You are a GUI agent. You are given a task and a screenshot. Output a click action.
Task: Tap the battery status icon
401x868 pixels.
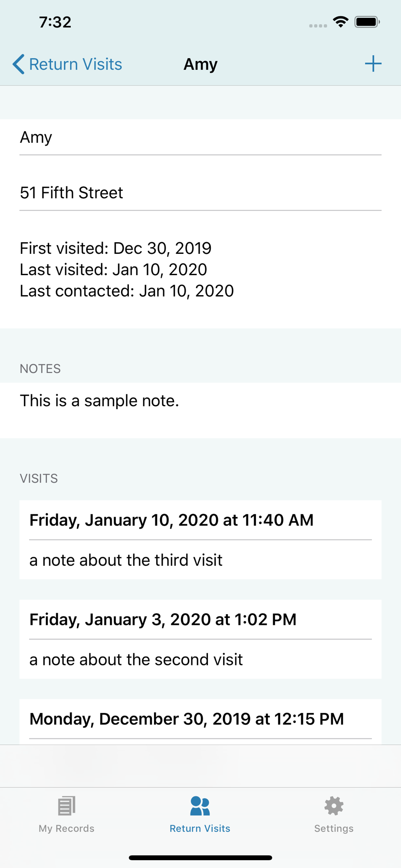click(x=367, y=22)
